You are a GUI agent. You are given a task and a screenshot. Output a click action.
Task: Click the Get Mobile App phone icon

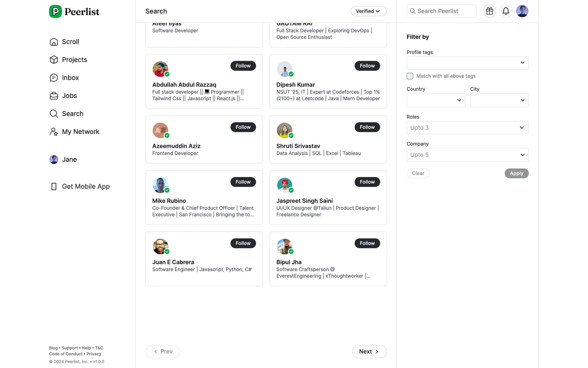click(54, 186)
